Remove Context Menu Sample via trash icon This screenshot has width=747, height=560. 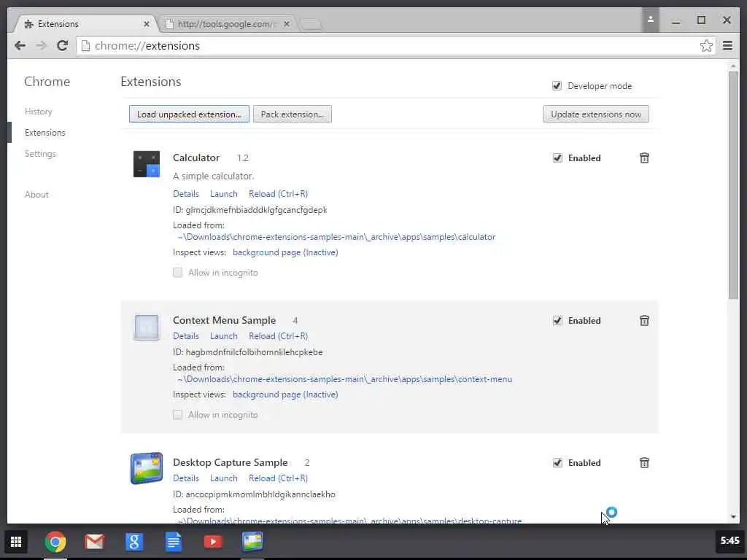[644, 321]
